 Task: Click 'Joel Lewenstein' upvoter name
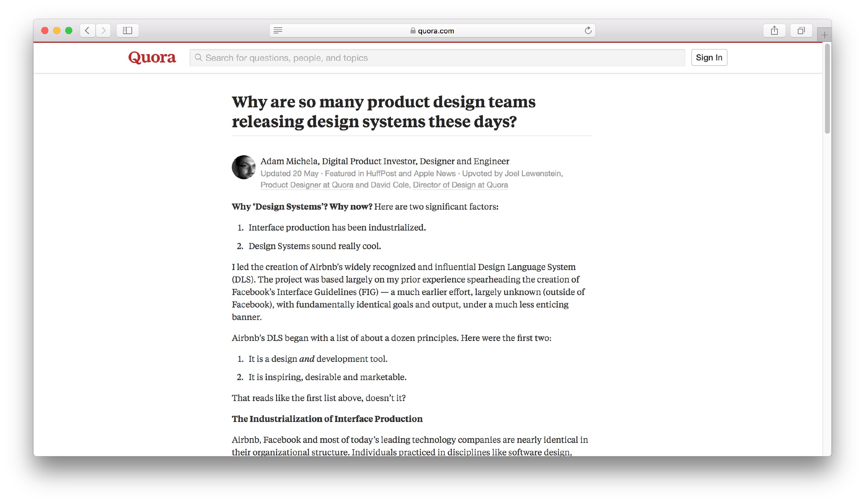coord(533,174)
